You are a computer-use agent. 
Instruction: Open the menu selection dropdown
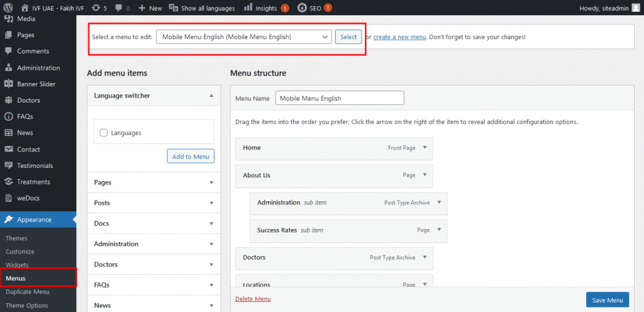click(243, 37)
